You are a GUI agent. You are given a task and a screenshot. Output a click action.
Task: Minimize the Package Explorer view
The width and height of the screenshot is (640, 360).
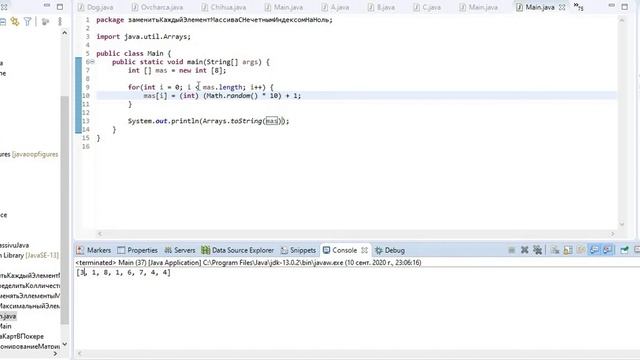click(47, 6)
